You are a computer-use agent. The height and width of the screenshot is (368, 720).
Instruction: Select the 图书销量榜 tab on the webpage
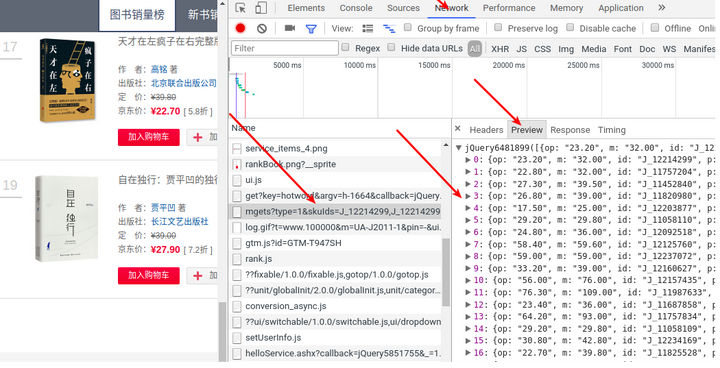point(137,15)
